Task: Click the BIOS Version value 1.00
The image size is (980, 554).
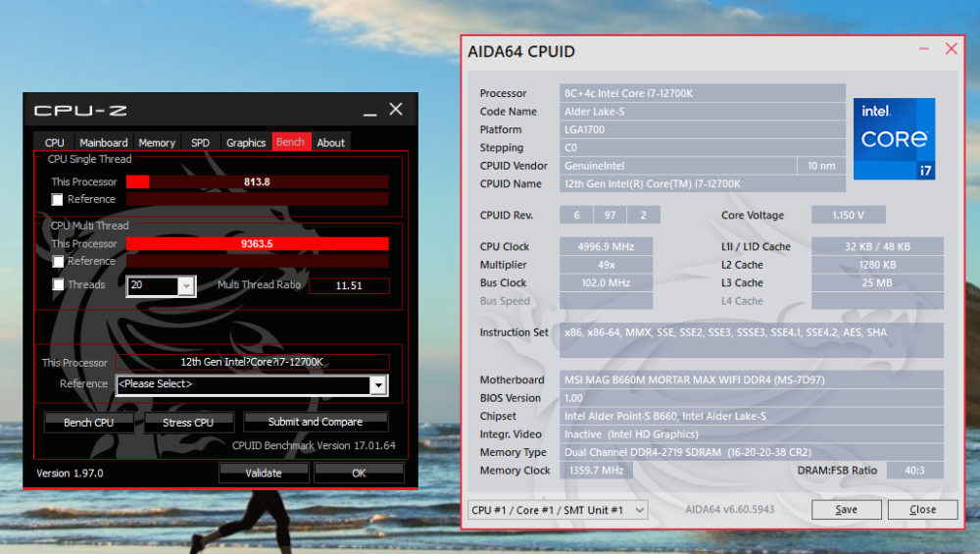Action: pyautogui.click(x=752, y=398)
